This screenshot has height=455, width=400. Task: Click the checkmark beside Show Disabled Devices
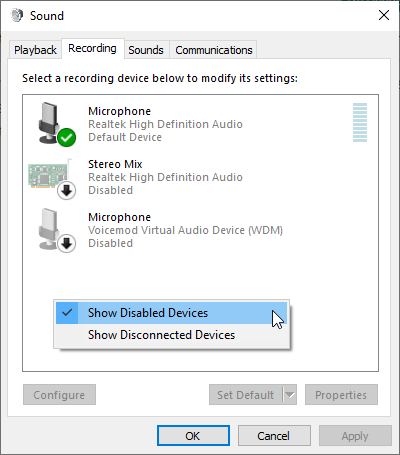tap(67, 313)
